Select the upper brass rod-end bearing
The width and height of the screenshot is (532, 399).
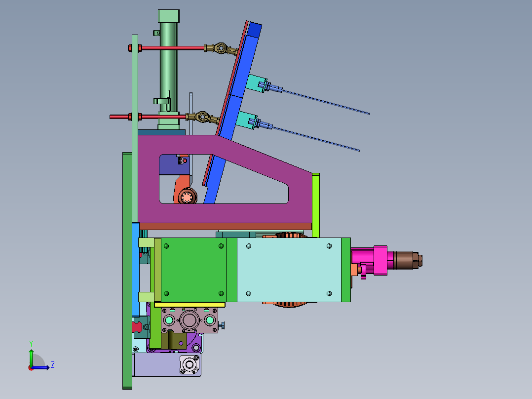point(221,48)
